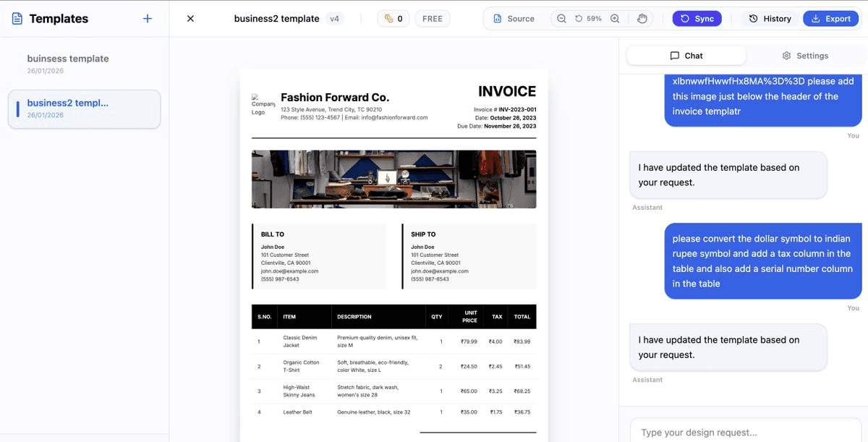Select the business2 template list item
Screen dimensions: 868x442
tap(84, 109)
